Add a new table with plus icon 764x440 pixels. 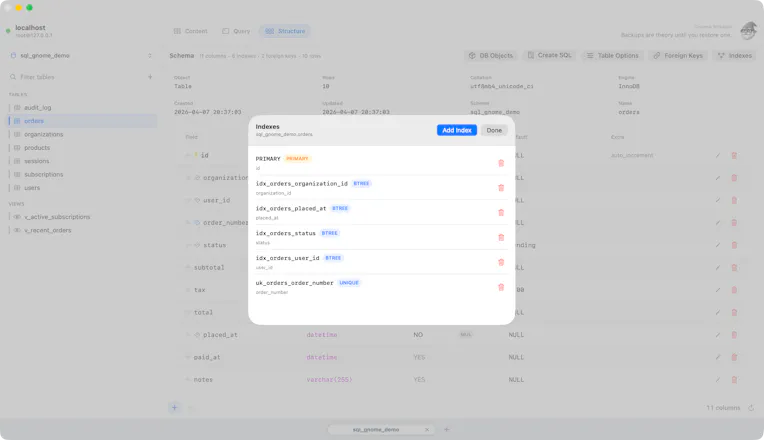coord(150,77)
